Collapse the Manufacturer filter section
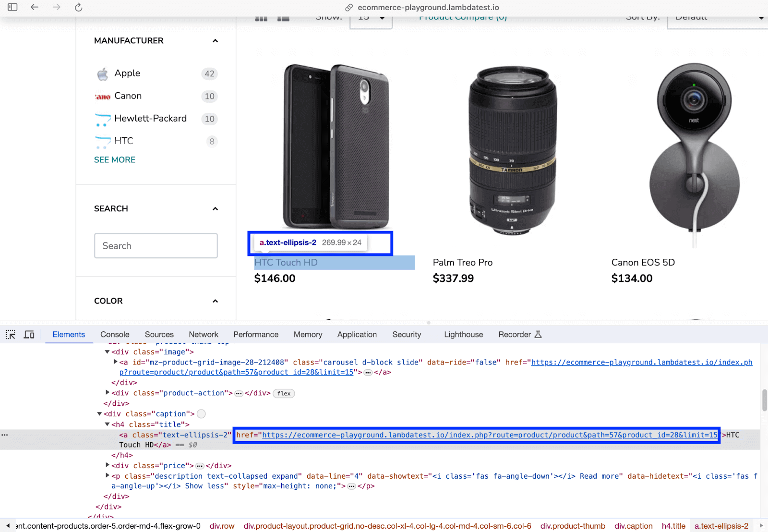The image size is (768, 532). point(215,41)
